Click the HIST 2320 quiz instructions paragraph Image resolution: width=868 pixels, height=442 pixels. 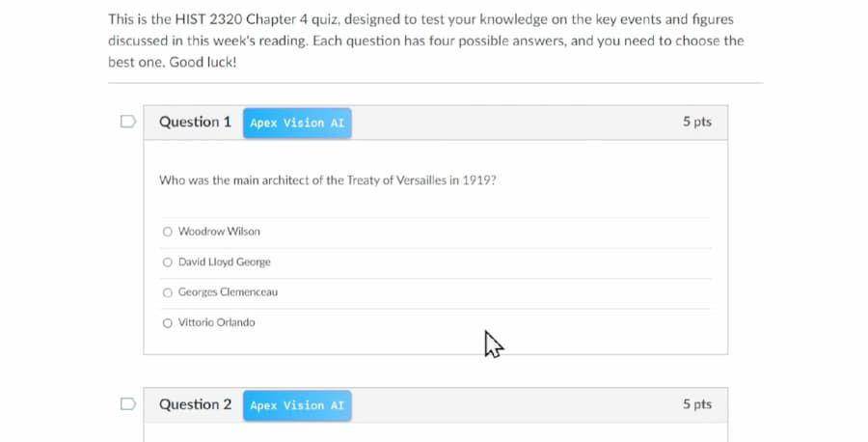(x=426, y=41)
